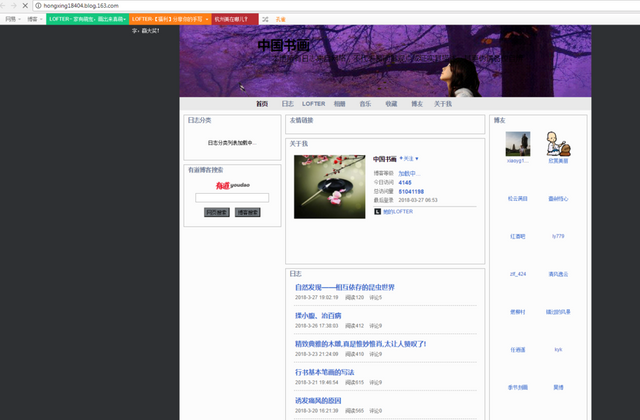640x420 pixels.
Task: Click the 博客搜索 button
Action: tap(247, 212)
